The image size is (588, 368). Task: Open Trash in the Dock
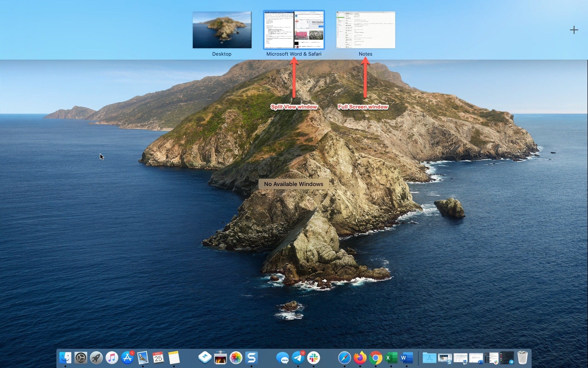click(x=523, y=358)
